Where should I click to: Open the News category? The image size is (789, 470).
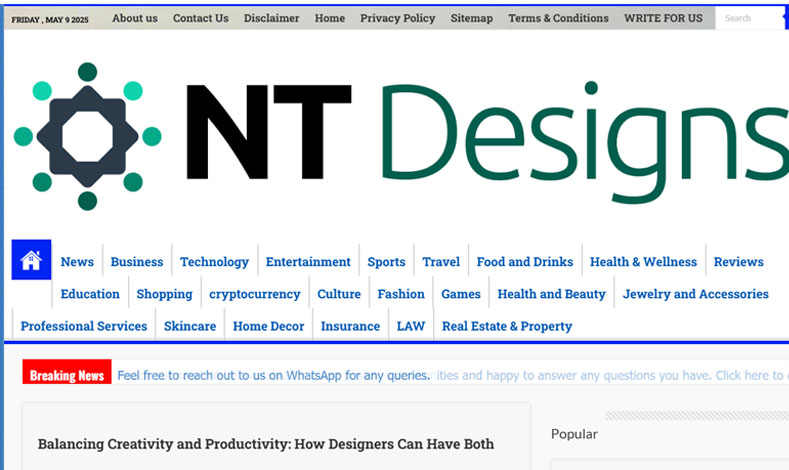coord(77,262)
